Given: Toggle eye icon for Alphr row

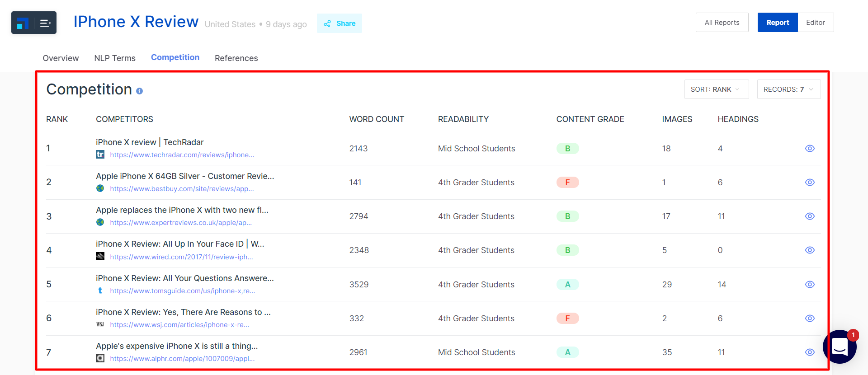Looking at the screenshot, I should [x=810, y=352].
